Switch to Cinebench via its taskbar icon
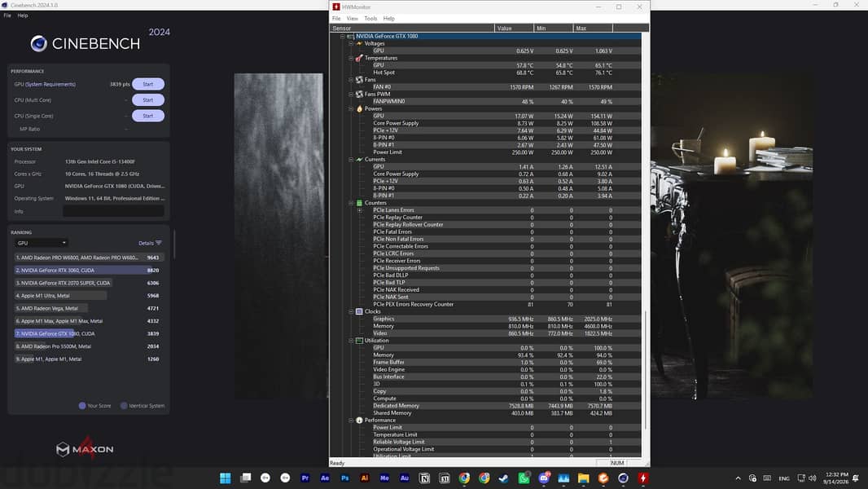 click(x=624, y=478)
